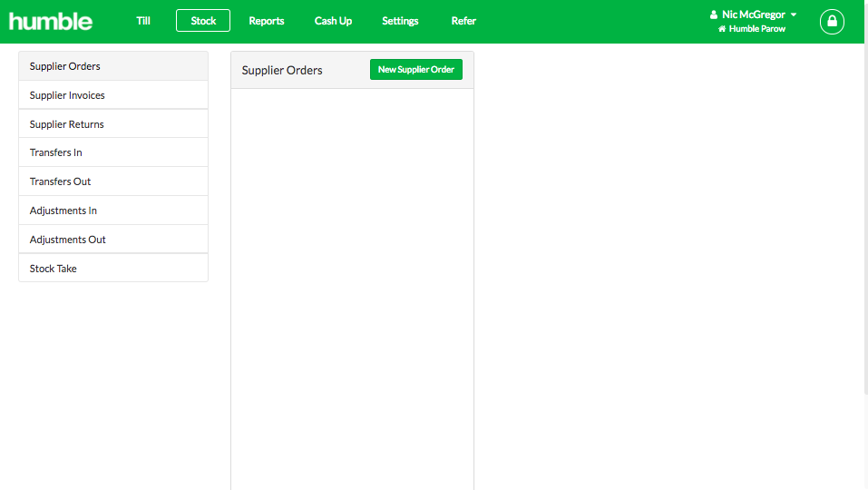Click the Nic McGregor user name
This screenshot has width=868, height=490.
pyautogui.click(x=754, y=15)
